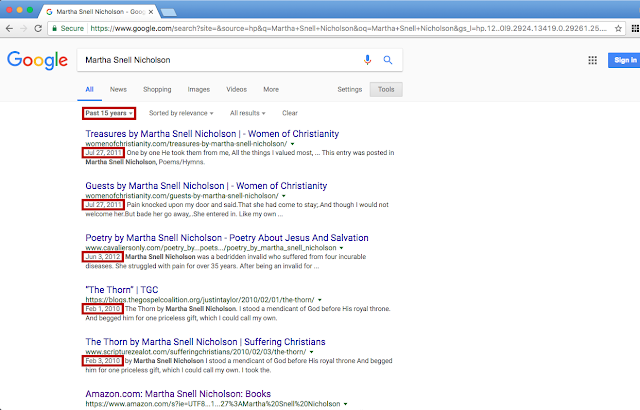The height and width of the screenshot is (410, 640).
Task: Click the scripturezealot.com result URL text
Action: (196, 352)
